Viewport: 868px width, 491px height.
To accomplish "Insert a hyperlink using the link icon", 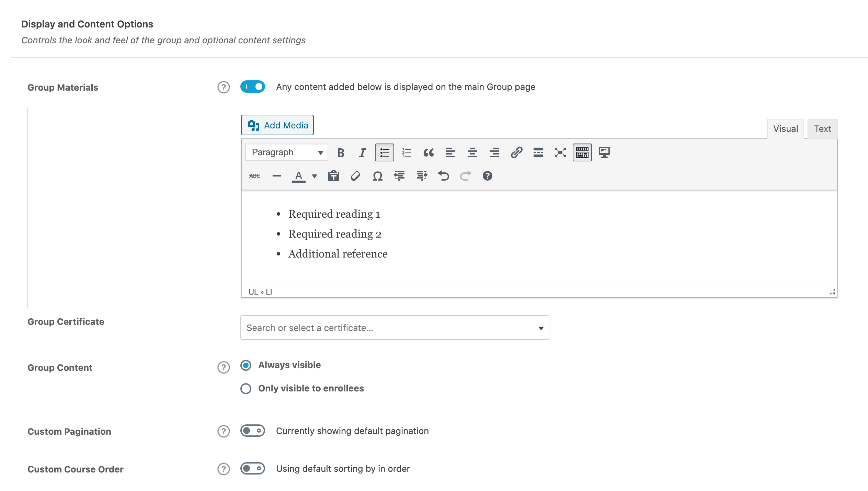I will coord(516,153).
